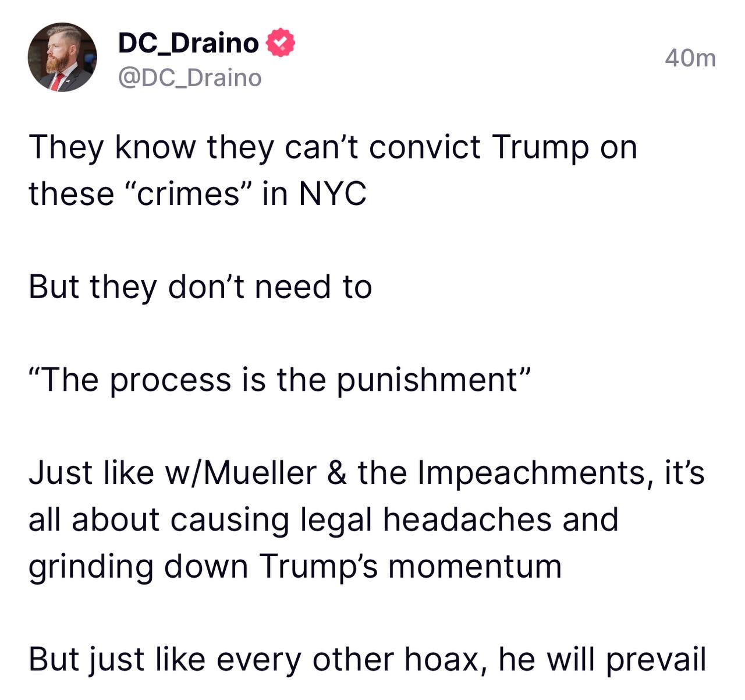Click the opening words "They know"
This screenshot has width=745, height=700.
[112, 147]
